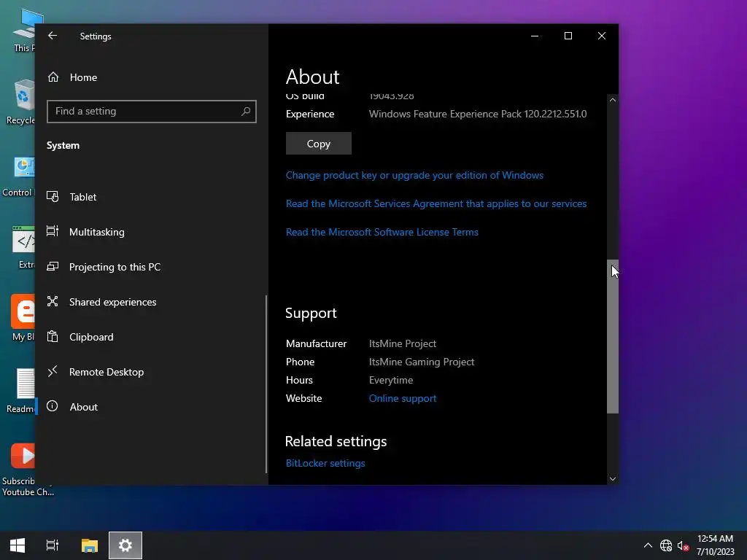
Task: Click the Support section heading
Action: point(311,313)
